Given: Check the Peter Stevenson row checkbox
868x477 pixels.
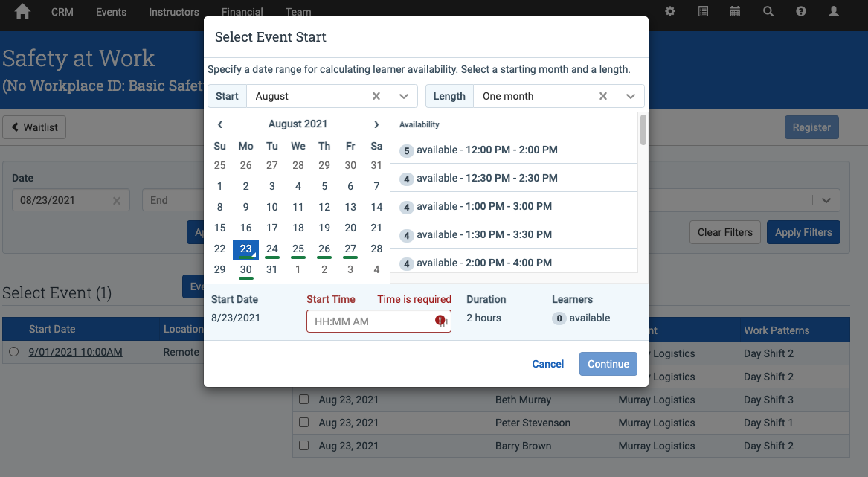Looking at the screenshot, I should click(304, 422).
